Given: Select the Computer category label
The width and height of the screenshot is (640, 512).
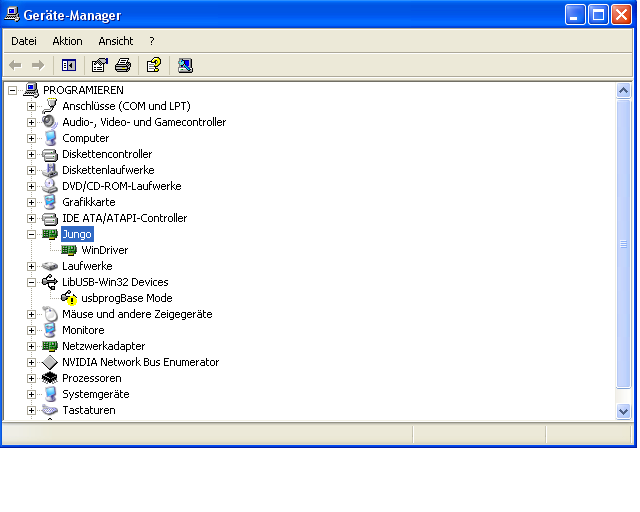Looking at the screenshot, I should [86, 138].
